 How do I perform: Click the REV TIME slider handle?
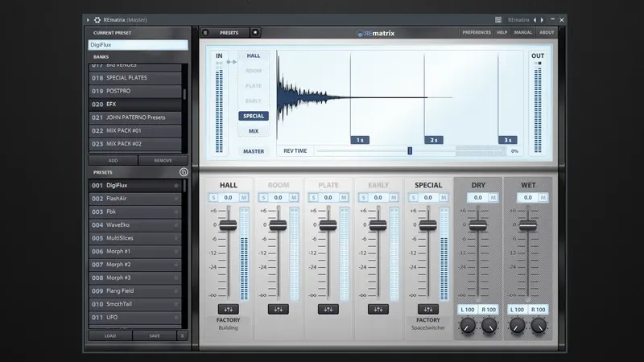410,150
